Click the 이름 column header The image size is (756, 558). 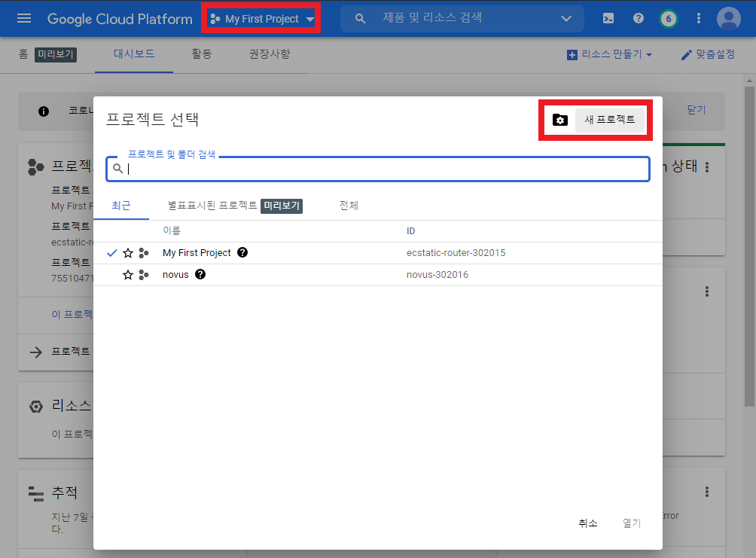[x=171, y=231]
